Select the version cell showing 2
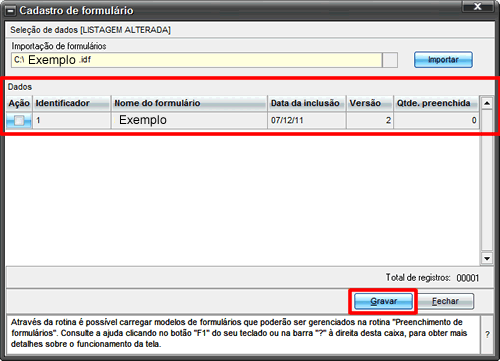The width and height of the screenshot is (500, 361). [x=370, y=120]
